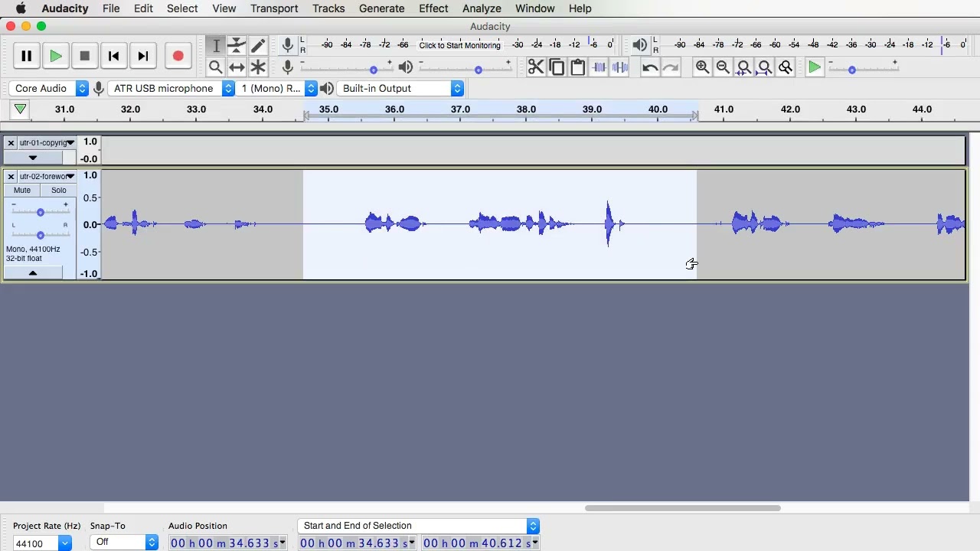Image resolution: width=980 pixels, height=551 pixels.
Task: Click the playback volume slider knob
Action: 479,70
